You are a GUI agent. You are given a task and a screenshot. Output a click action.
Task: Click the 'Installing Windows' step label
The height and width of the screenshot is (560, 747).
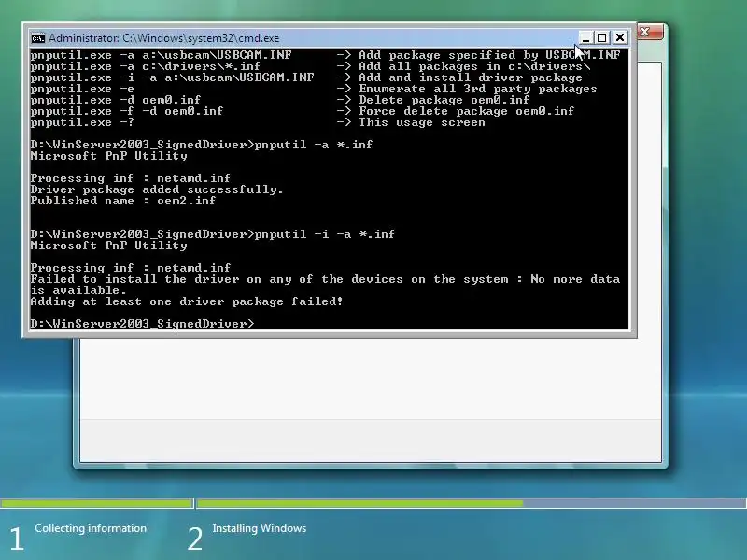(260, 528)
